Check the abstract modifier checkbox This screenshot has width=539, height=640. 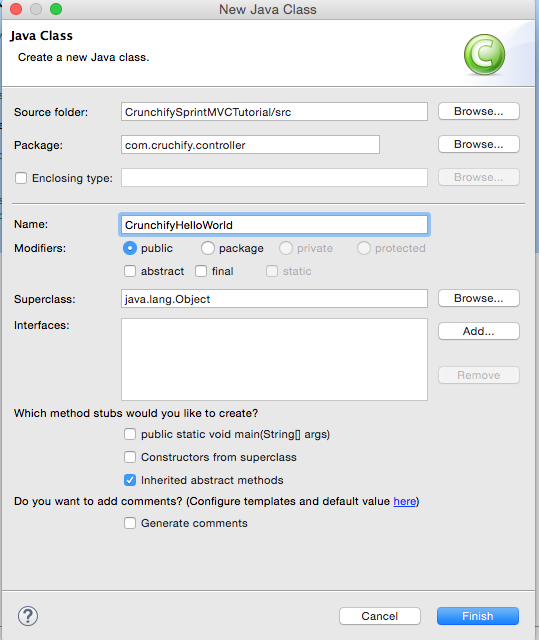click(130, 271)
